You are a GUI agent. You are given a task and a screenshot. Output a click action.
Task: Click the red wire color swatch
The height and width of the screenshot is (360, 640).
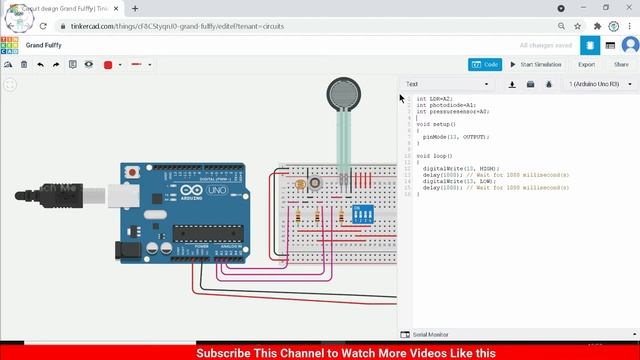[108, 64]
